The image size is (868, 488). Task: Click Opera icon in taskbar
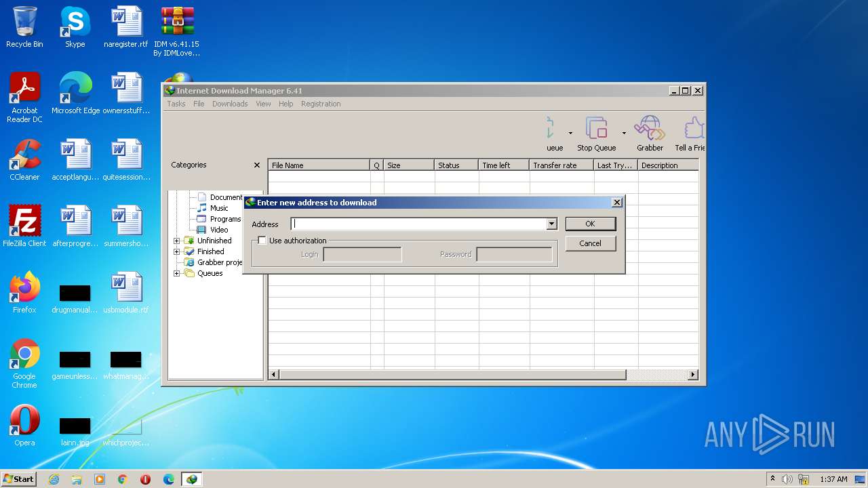point(146,479)
